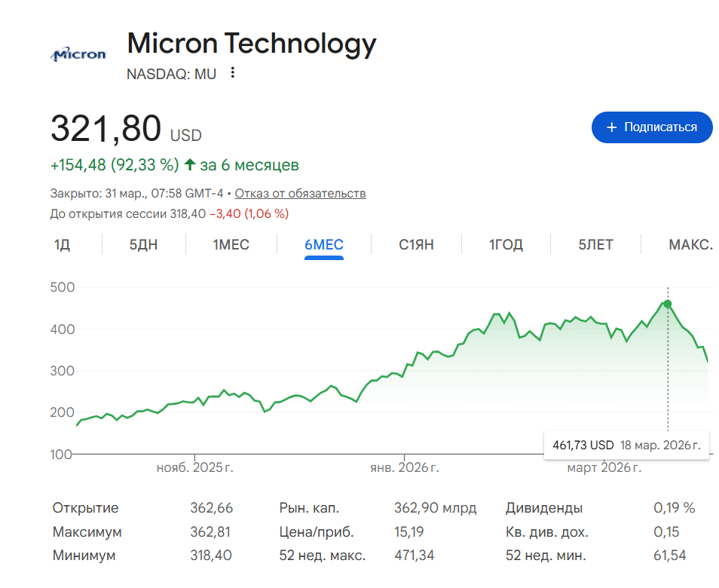This screenshot has width=719, height=588.
Task: Click the green up arrow icon
Action: click(190, 164)
